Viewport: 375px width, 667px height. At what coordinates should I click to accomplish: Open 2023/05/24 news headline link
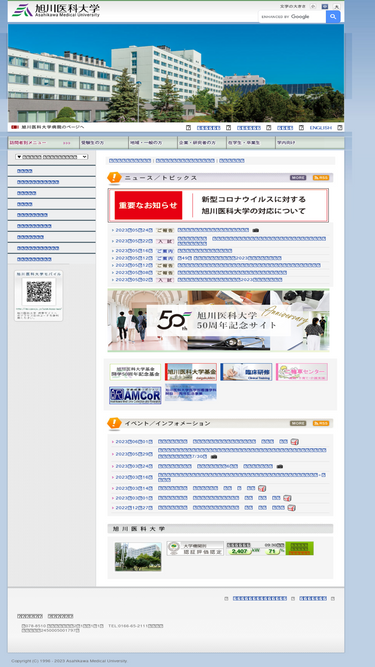(213, 230)
